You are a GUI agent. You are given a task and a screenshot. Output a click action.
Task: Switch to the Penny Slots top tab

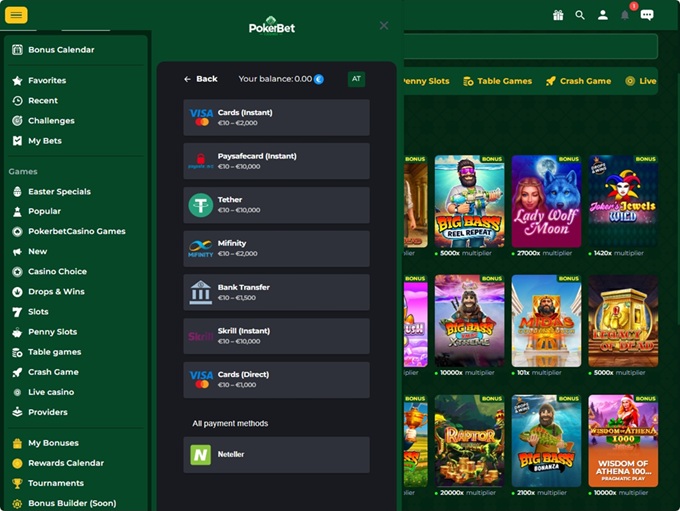[x=426, y=81]
